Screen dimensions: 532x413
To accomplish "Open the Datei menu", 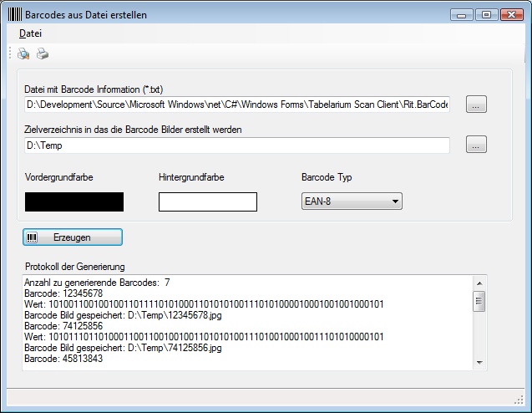I will tap(31, 33).
